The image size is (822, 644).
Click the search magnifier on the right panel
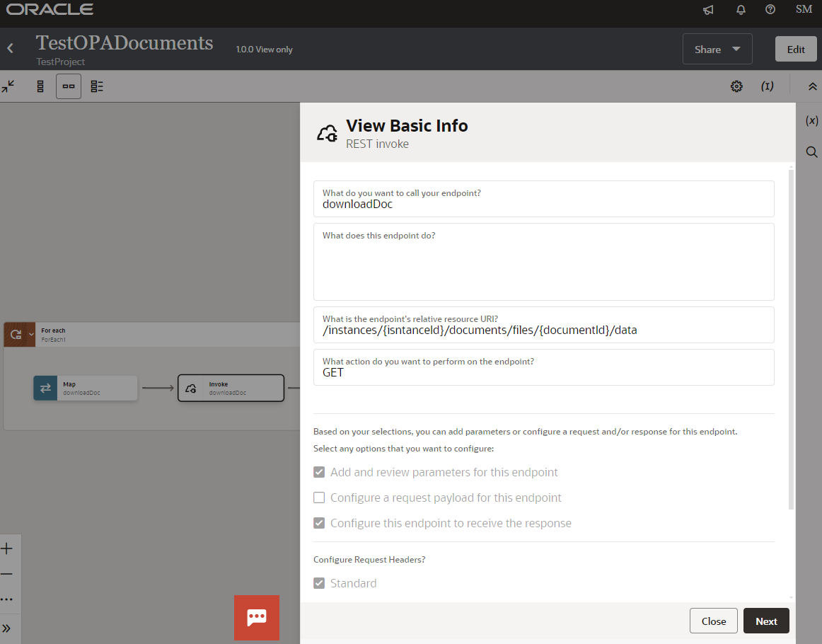[x=811, y=151]
